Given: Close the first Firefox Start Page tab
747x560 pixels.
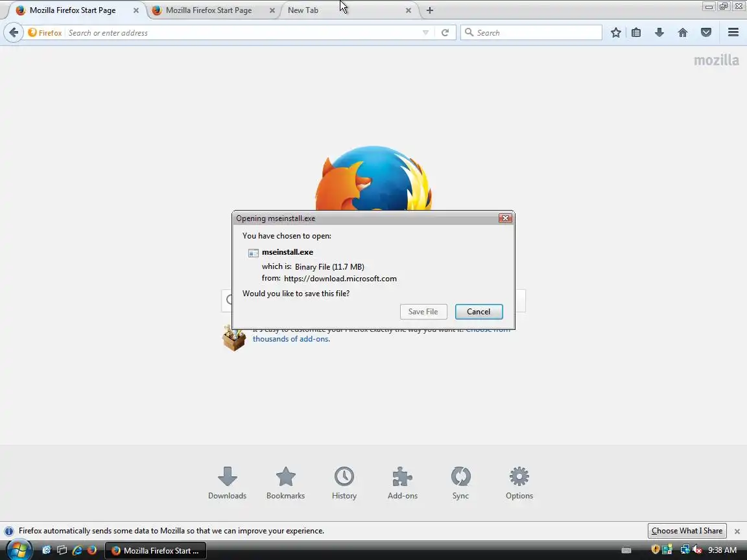Looking at the screenshot, I should click(x=136, y=10).
